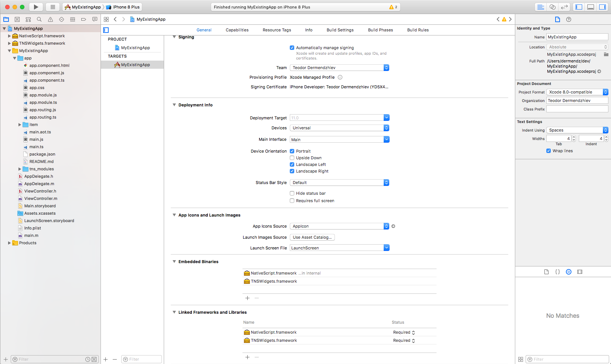Show the Debug area pane
The image size is (611, 364).
coord(591,7)
